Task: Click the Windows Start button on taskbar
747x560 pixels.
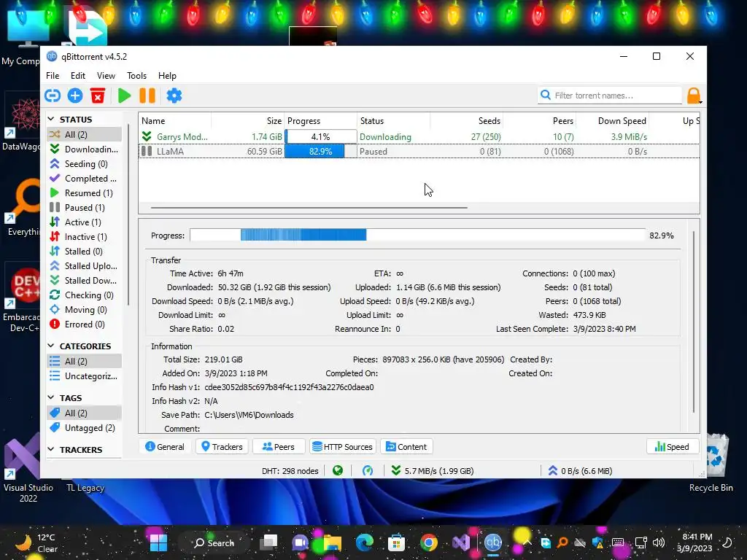Action: tap(158, 542)
